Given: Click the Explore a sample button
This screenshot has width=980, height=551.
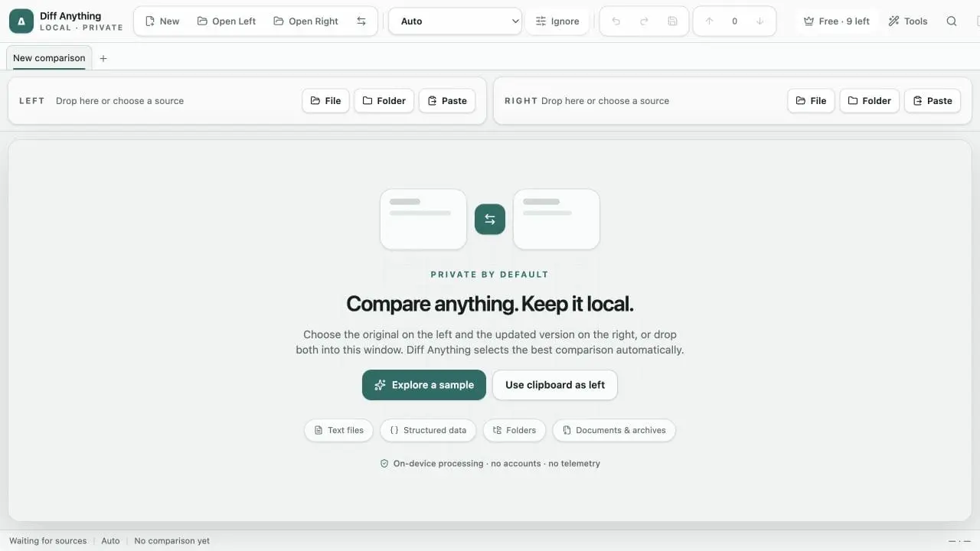Looking at the screenshot, I should [x=424, y=385].
